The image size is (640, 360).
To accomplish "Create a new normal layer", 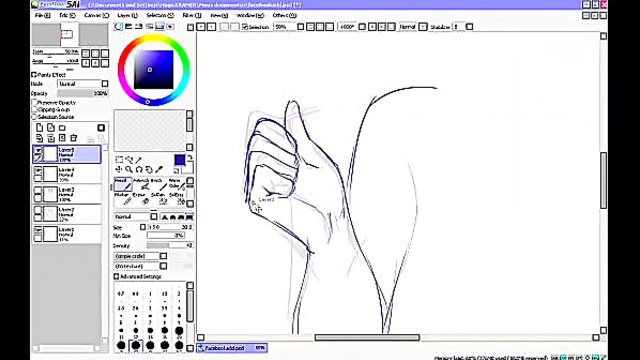I will (39, 128).
